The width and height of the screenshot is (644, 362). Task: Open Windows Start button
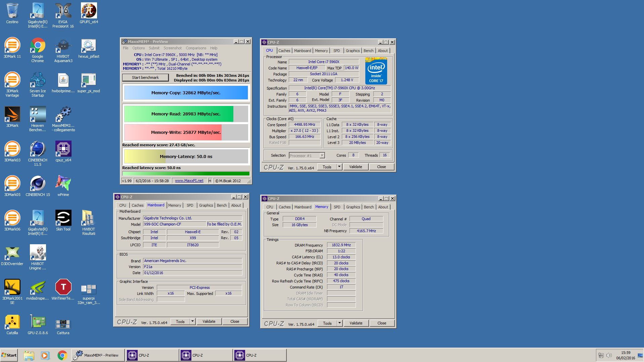[9, 355]
